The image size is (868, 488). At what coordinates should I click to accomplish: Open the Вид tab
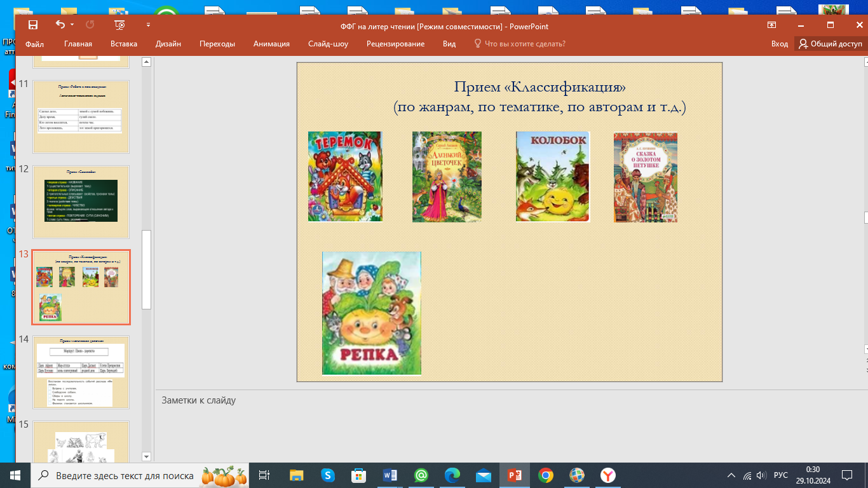[x=449, y=44]
